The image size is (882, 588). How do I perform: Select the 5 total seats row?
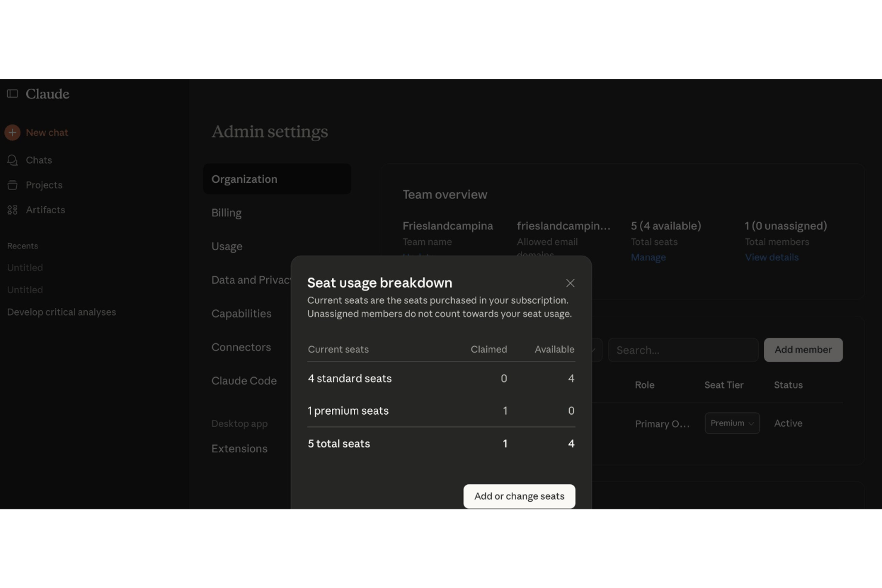coord(441,443)
